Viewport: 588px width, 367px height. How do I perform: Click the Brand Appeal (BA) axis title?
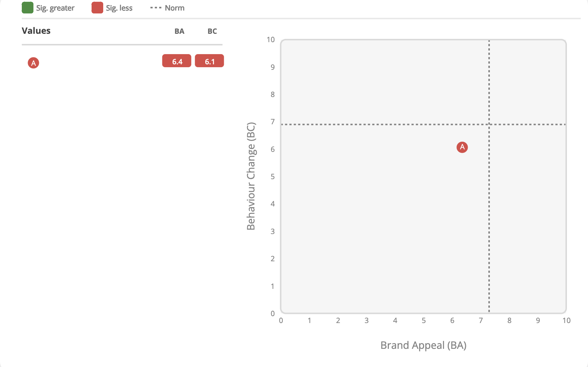coord(423,345)
